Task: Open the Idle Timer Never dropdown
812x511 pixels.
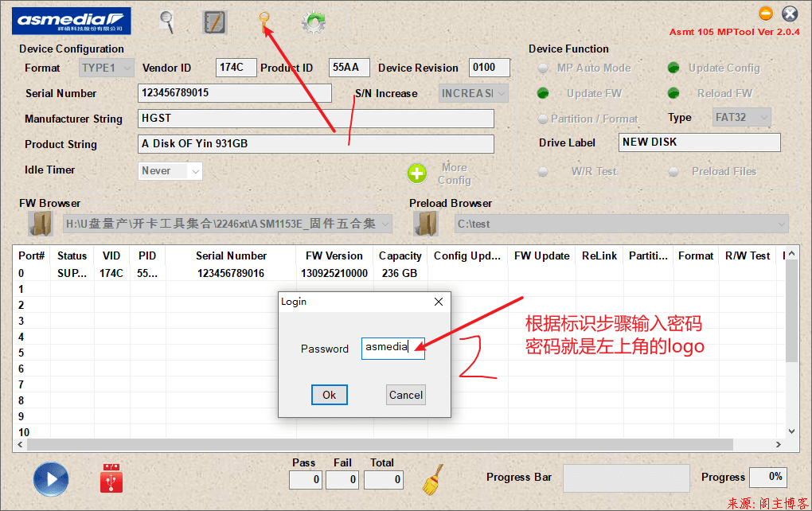Action: tap(170, 171)
